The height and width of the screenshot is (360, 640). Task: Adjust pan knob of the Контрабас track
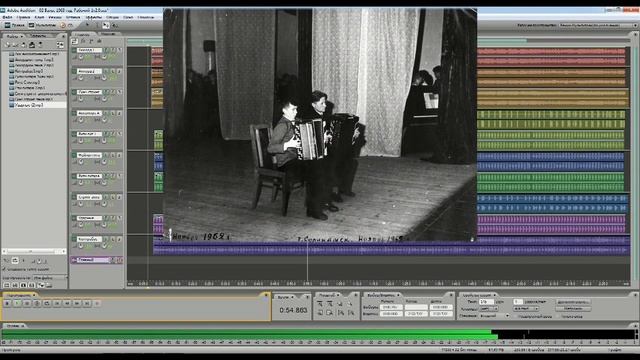pyautogui.click(x=104, y=246)
